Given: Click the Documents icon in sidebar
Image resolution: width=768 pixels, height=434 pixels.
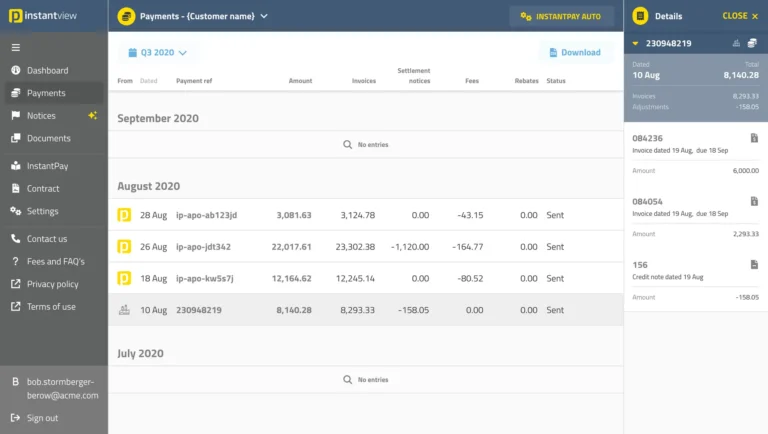Looking at the screenshot, I should pos(16,139).
